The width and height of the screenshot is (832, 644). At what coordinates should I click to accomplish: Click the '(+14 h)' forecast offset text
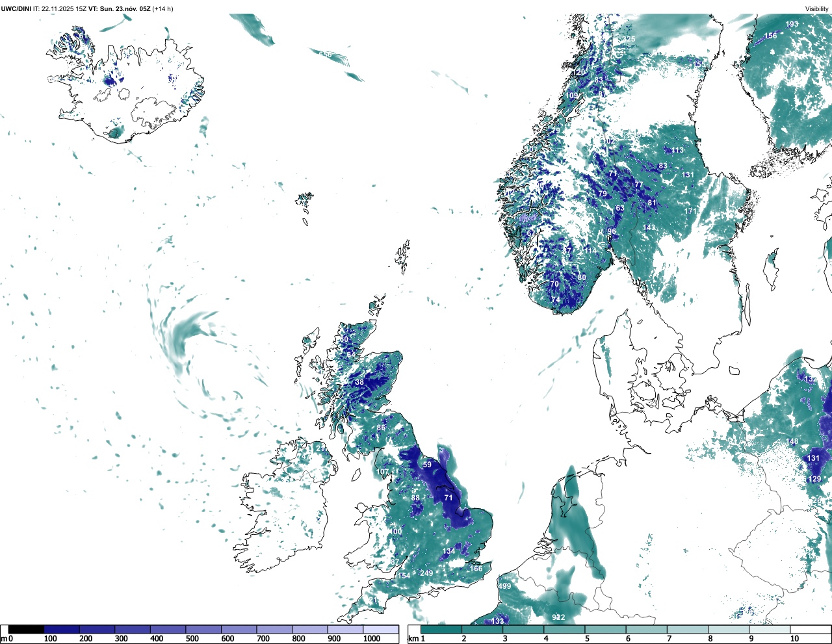click(x=162, y=8)
